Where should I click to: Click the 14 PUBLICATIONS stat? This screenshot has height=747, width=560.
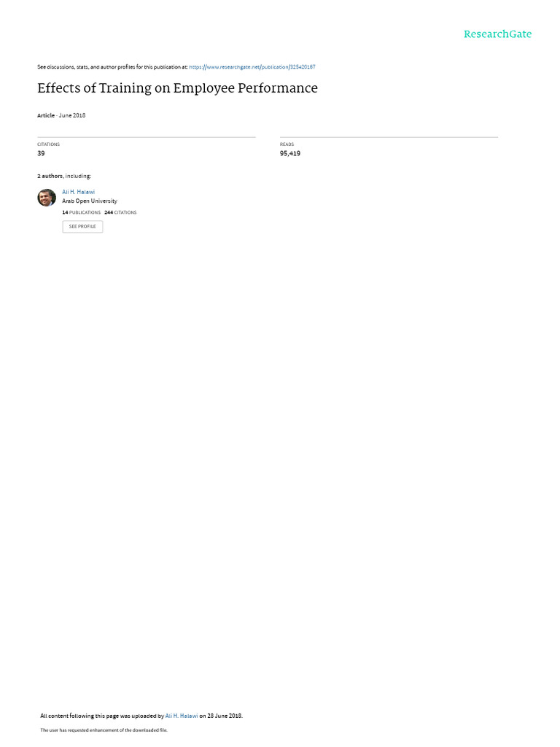click(x=82, y=212)
